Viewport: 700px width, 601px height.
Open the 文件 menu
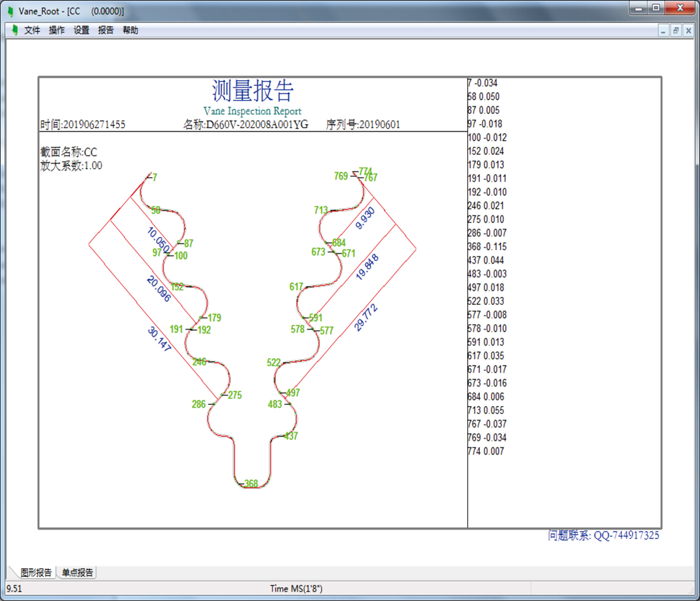(32, 30)
